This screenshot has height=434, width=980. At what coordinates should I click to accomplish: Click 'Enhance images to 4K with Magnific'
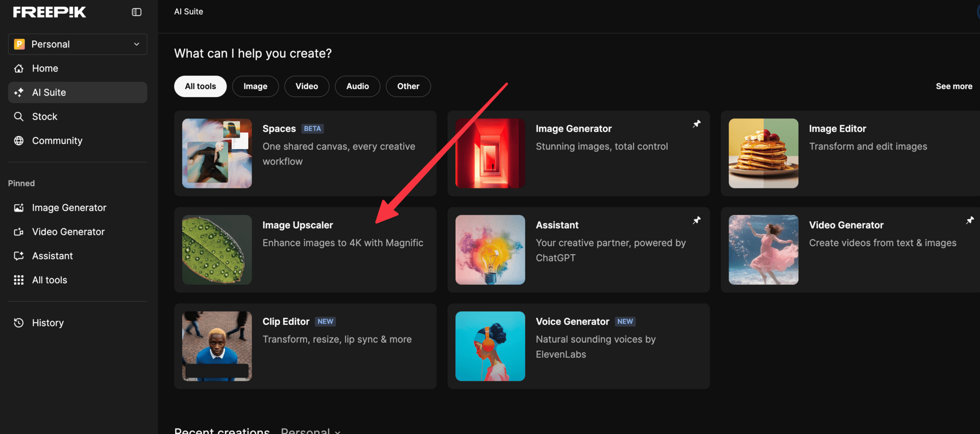click(x=343, y=243)
